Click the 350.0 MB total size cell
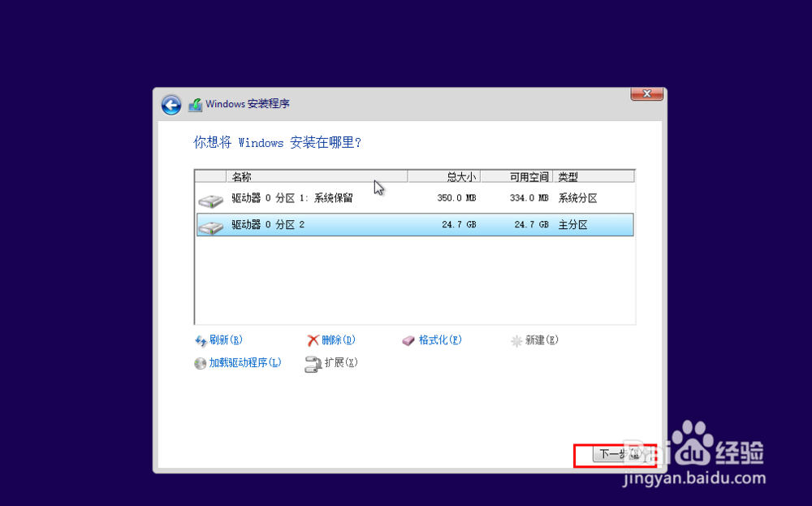 pyautogui.click(x=456, y=198)
